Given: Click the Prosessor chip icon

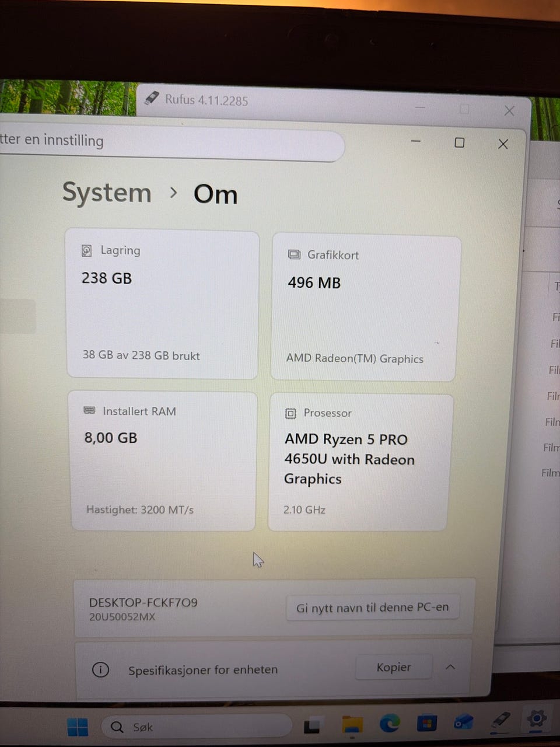Looking at the screenshot, I should pos(290,413).
